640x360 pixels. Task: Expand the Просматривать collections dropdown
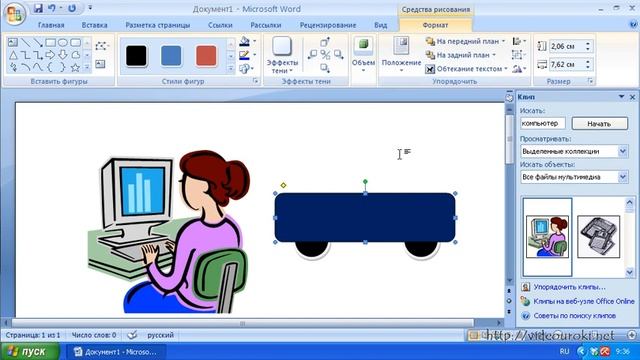622,151
